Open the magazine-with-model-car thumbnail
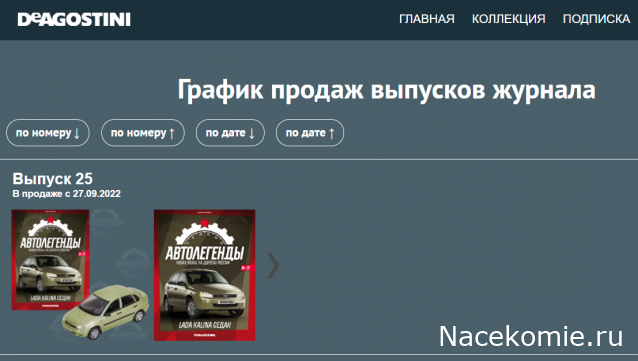Screen dimensions: 638x361 point(80,275)
